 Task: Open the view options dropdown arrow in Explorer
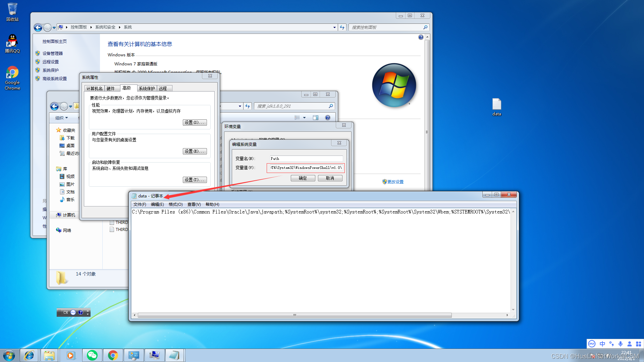304,118
